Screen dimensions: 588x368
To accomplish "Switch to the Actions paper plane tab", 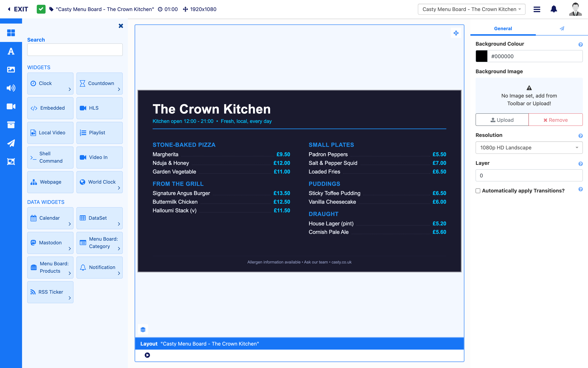I will [x=562, y=29].
